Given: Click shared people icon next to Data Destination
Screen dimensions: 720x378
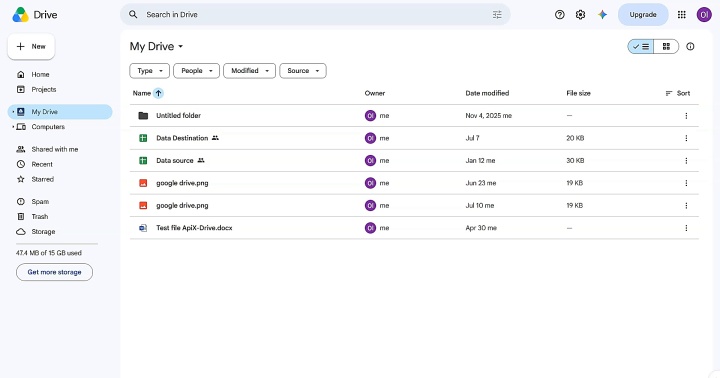Looking at the screenshot, I should coord(215,138).
